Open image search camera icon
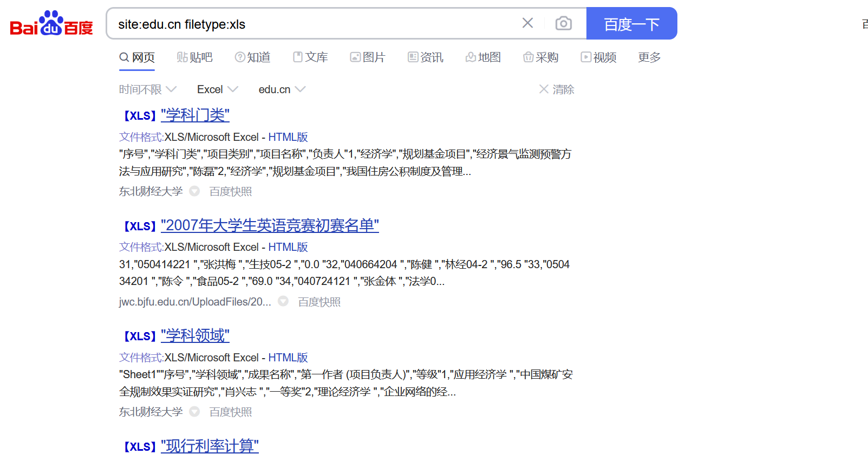This screenshot has width=868, height=454. point(564,23)
